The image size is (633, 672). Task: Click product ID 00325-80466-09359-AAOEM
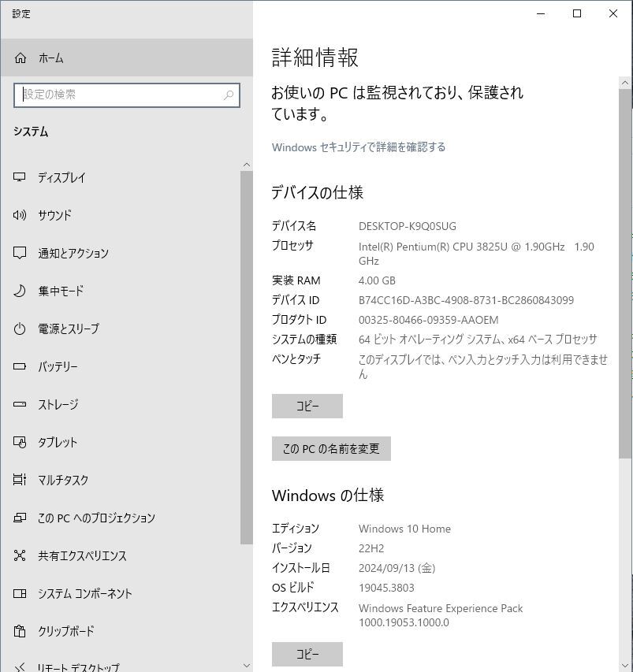click(428, 320)
